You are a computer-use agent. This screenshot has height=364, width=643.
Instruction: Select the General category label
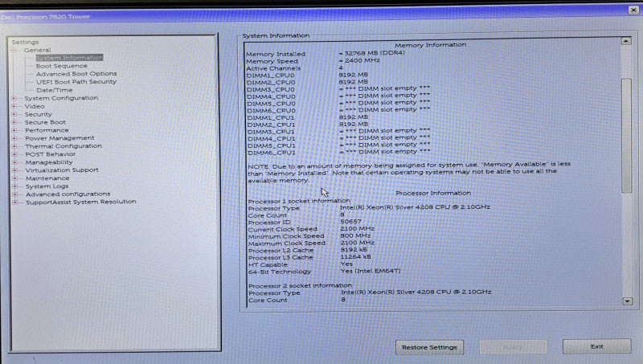coord(37,50)
